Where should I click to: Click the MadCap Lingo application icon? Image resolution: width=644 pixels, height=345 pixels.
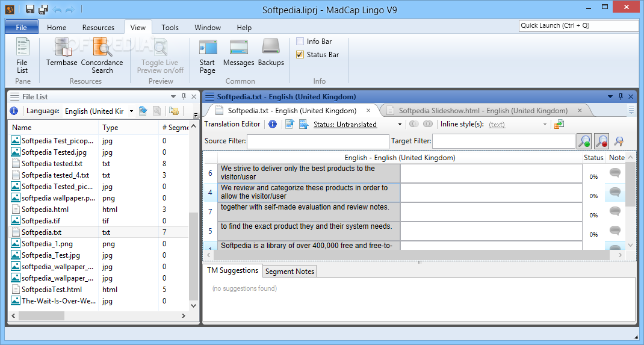click(10, 9)
